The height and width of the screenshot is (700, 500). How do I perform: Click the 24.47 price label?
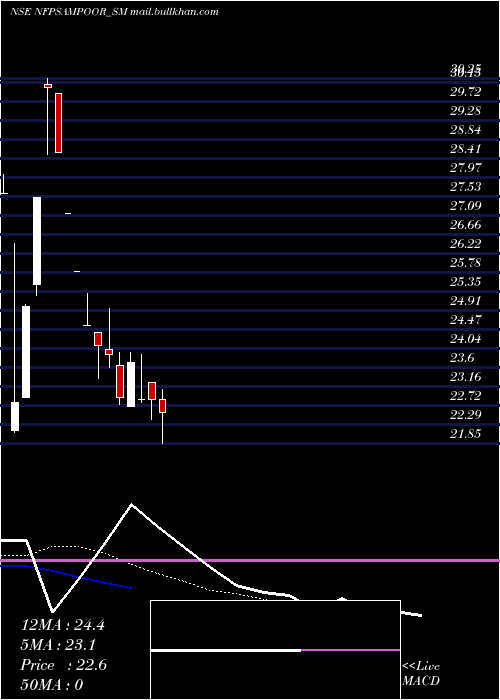pos(466,320)
